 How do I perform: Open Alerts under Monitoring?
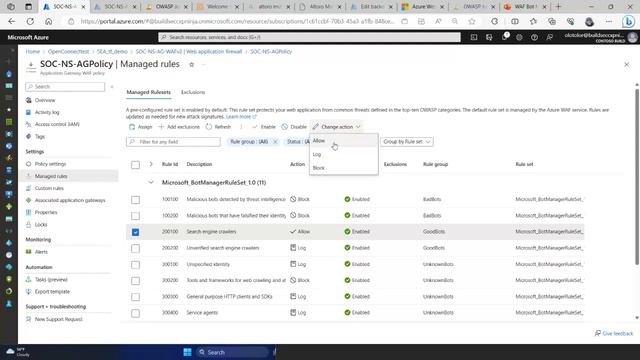coord(41,252)
